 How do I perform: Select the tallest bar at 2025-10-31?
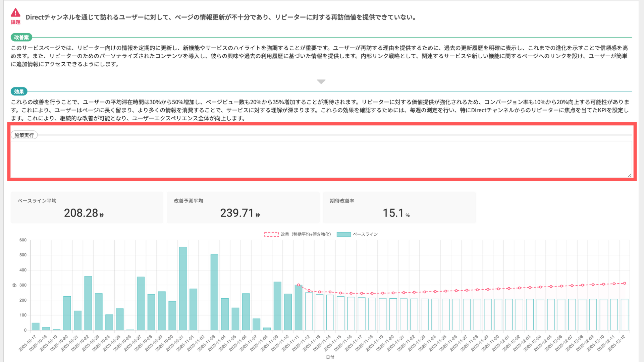(183, 288)
